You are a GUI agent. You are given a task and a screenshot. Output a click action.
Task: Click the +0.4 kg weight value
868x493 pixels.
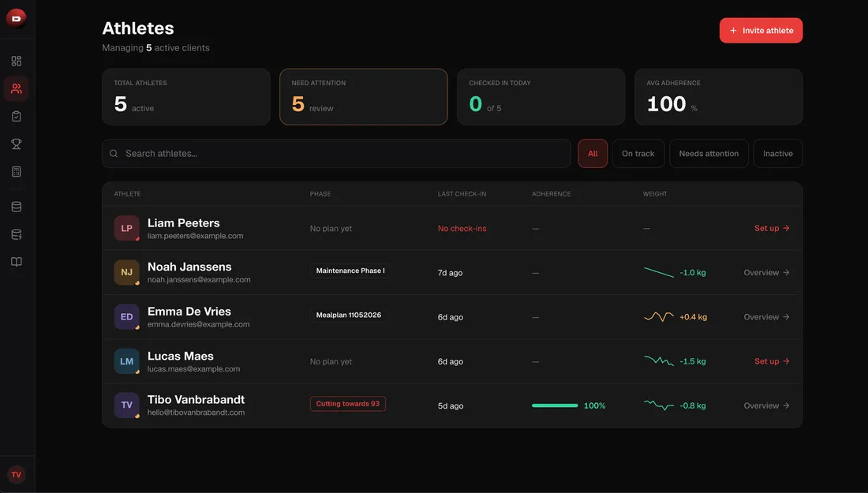click(693, 317)
